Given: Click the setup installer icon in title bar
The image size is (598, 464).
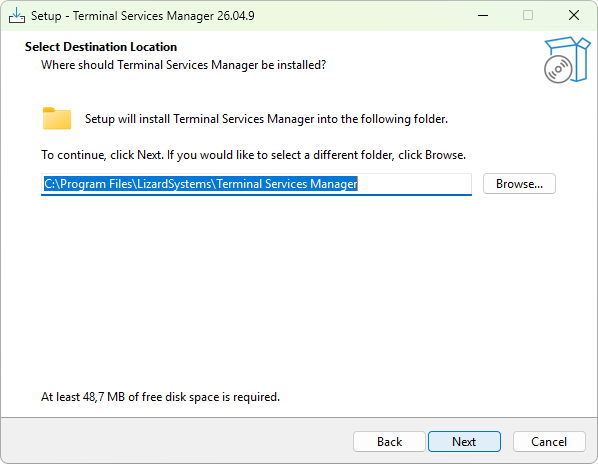Looking at the screenshot, I should point(17,16).
